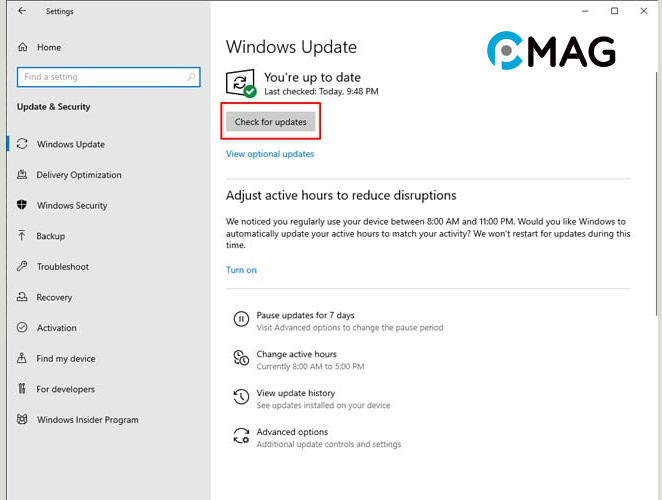Click the back arrow in Settings

22,12
